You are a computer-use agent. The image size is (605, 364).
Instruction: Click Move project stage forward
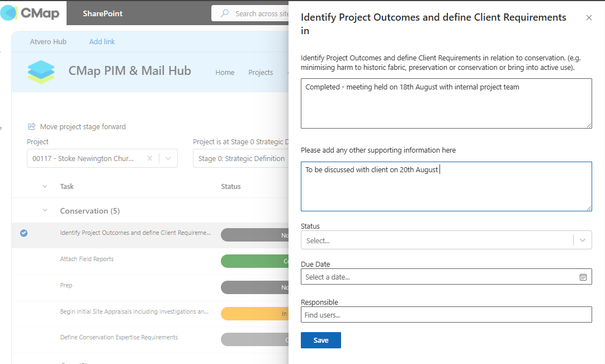point(83,126)
